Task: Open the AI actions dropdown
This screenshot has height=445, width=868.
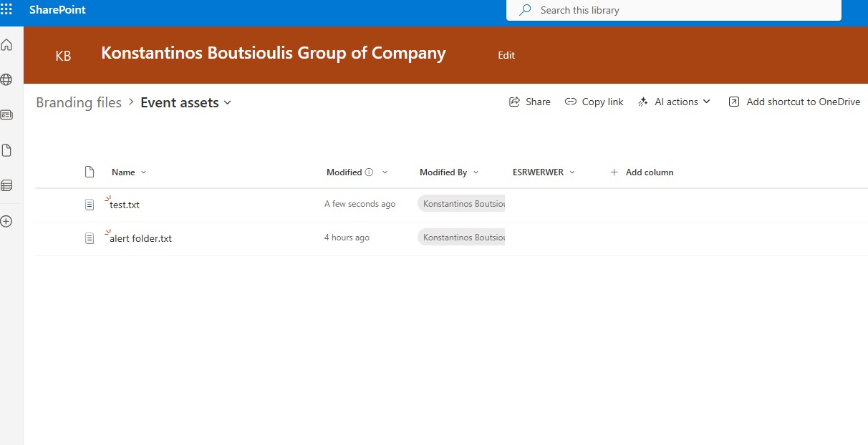Action: tap(675, 102)
